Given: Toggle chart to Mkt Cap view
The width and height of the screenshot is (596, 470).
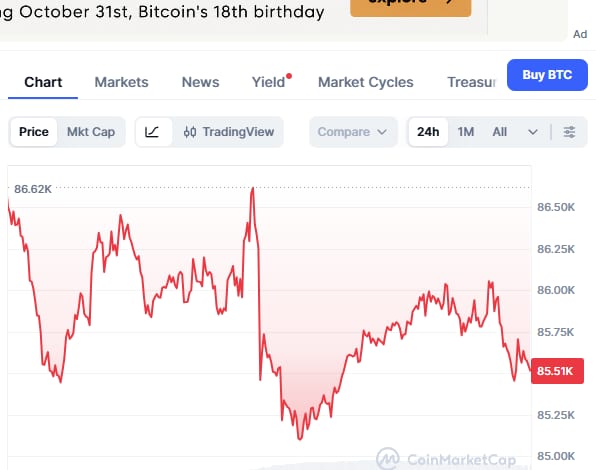Looking at the screenshot, I should tap(91, 132).
